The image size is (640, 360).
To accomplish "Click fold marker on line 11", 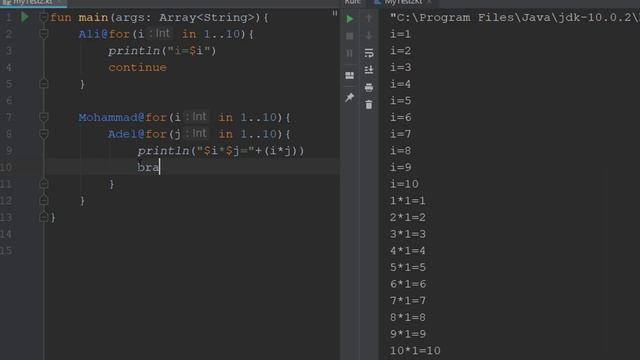I will (44, 184).
